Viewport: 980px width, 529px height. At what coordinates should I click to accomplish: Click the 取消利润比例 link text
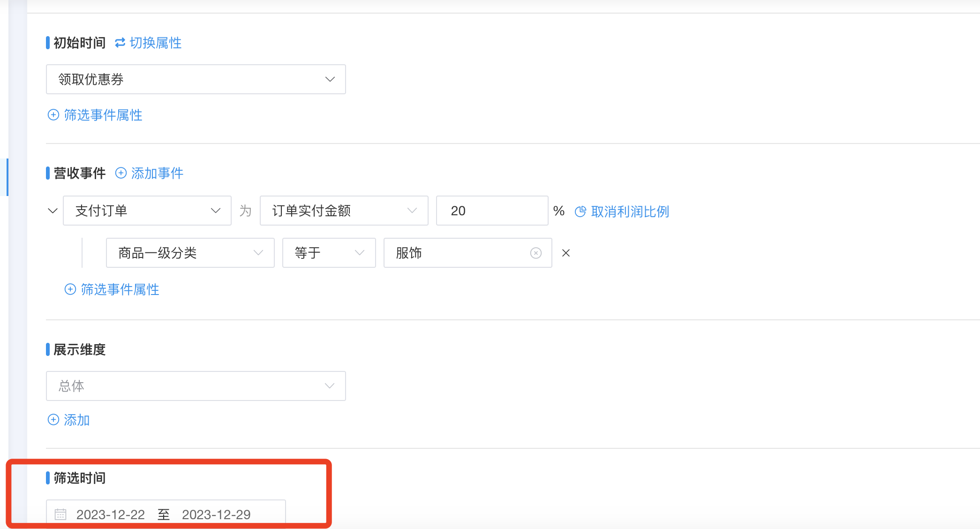[x=630, y=212]
